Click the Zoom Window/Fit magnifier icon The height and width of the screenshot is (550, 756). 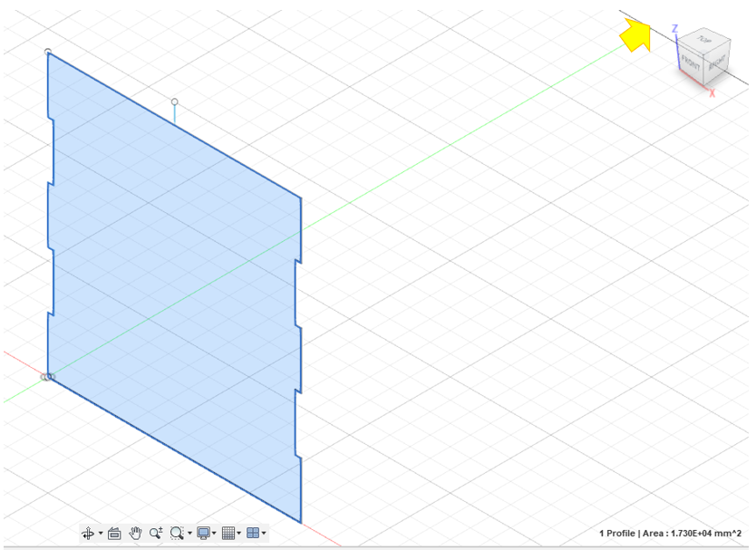(177, 533)
